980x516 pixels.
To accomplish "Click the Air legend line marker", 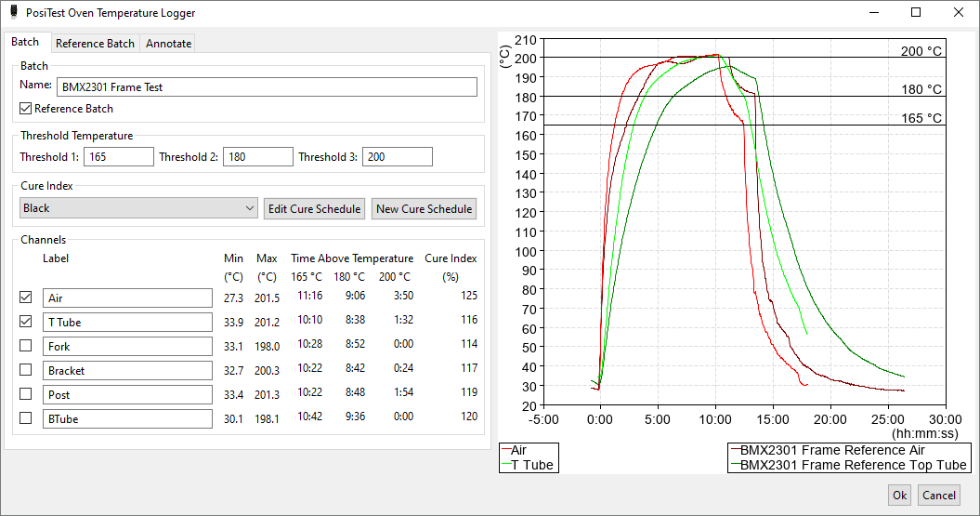I will pos(506,450).
